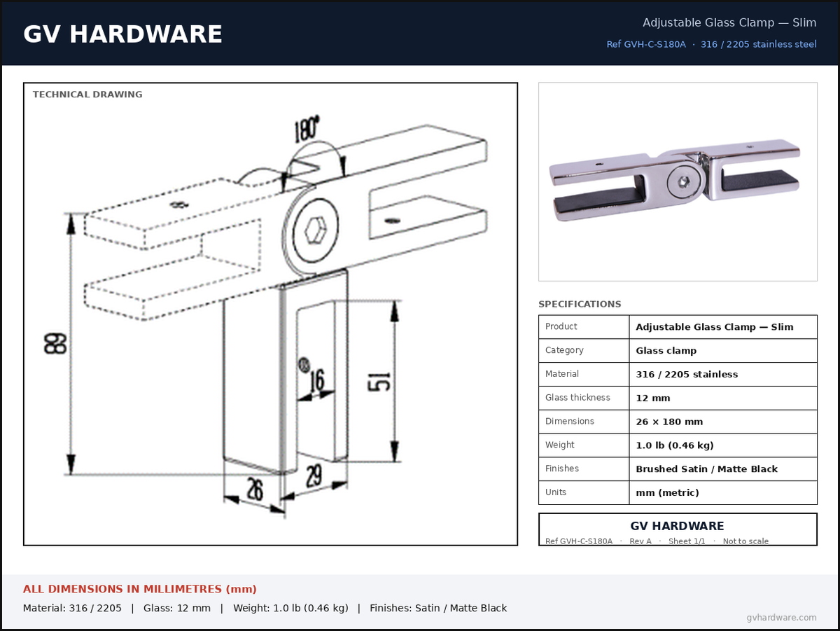Image resolution: width=840 pixels, height=631 pixels.
Task: Select the '26 × 180 mm' dimensions value
Action: [x=669, y=422]
